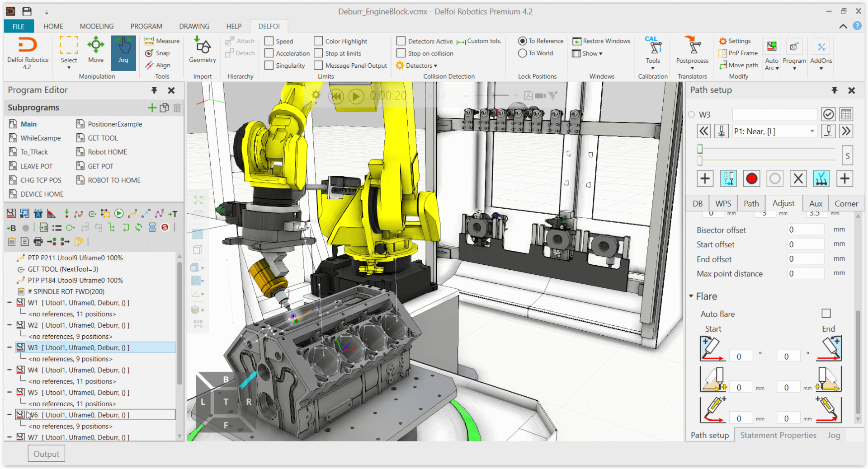Image resolution: width=868 pixels, height=469 pixels.
Task: Click Restore Windows
Action: 601,41
